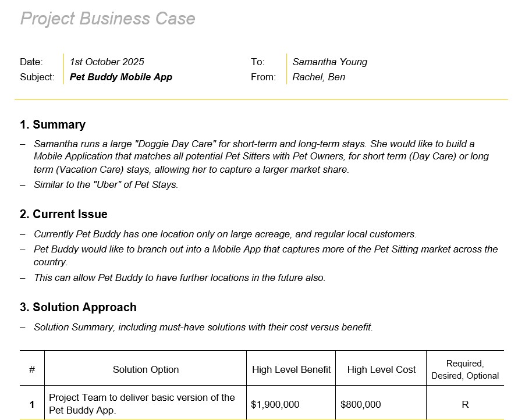The image size is (518, 420).
Task: Click the sender names "Rachel, Ben"
Action: click(x=318, y=77)
